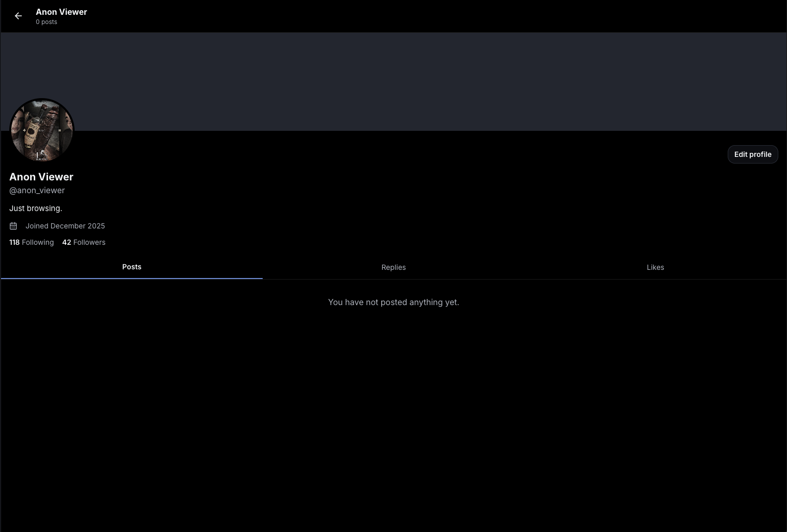The width and height of the screenshot is (787, 532).
Task: Click the large Anon Viewer display name
Action: tap(41, 177)
